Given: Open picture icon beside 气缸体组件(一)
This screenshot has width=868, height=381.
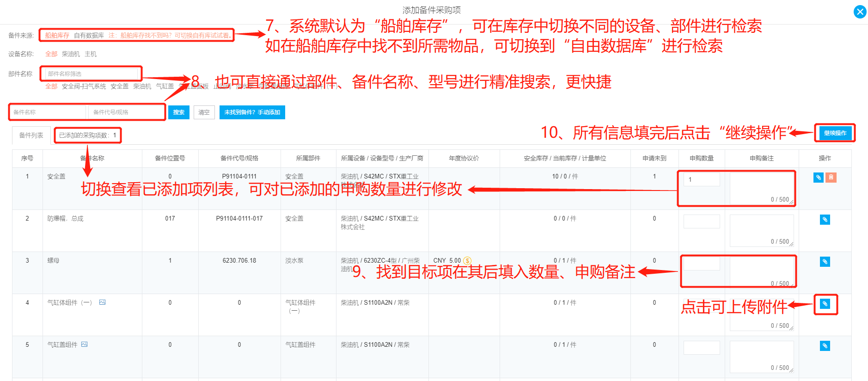Looking at the screenshot, I should point(103,302).
